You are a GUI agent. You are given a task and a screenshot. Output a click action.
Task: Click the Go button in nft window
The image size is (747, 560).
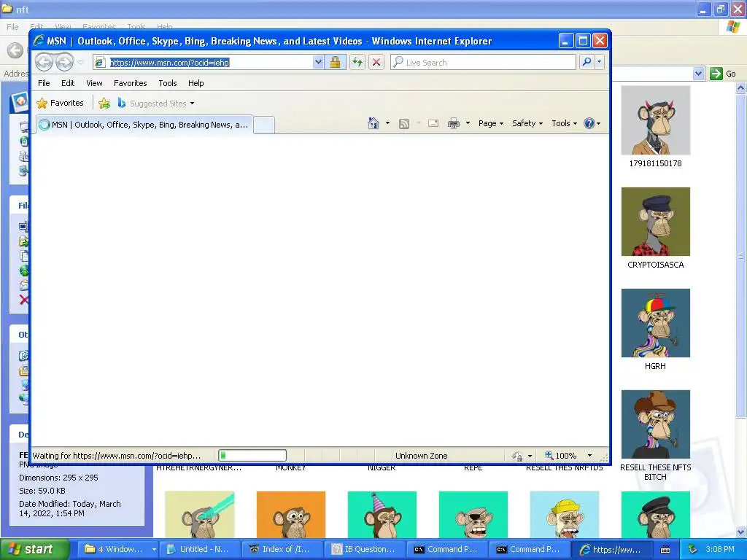(723, 74)
